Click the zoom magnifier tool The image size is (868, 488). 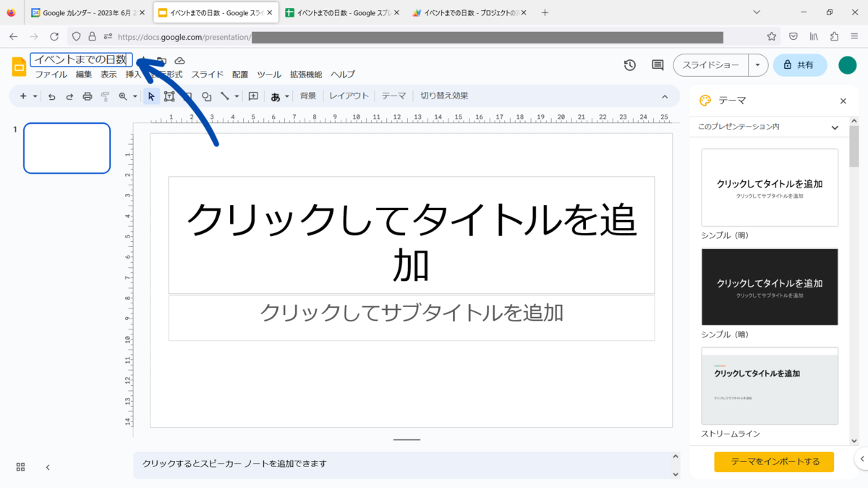[123, 96]
